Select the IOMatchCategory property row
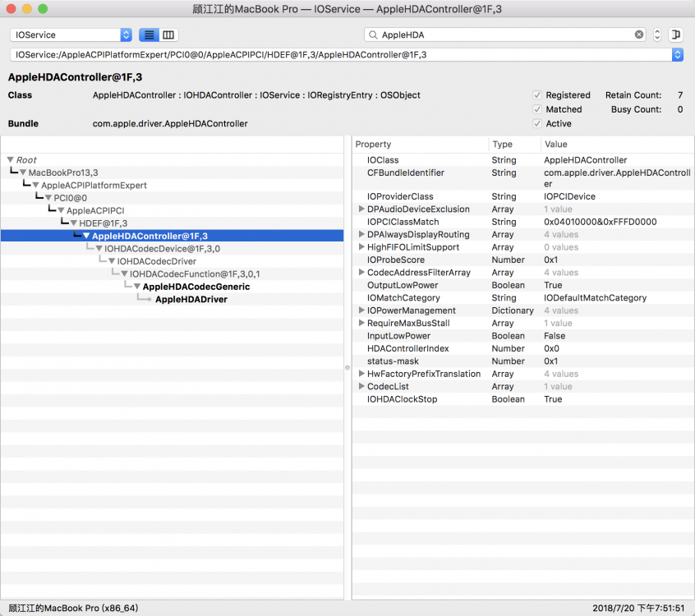Screen dimensions: 695x616 pos(523,298)
